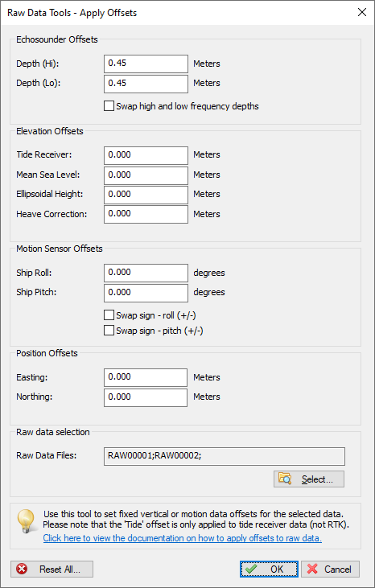Click the Depth (Lo) input field

(x=146, y=84)
